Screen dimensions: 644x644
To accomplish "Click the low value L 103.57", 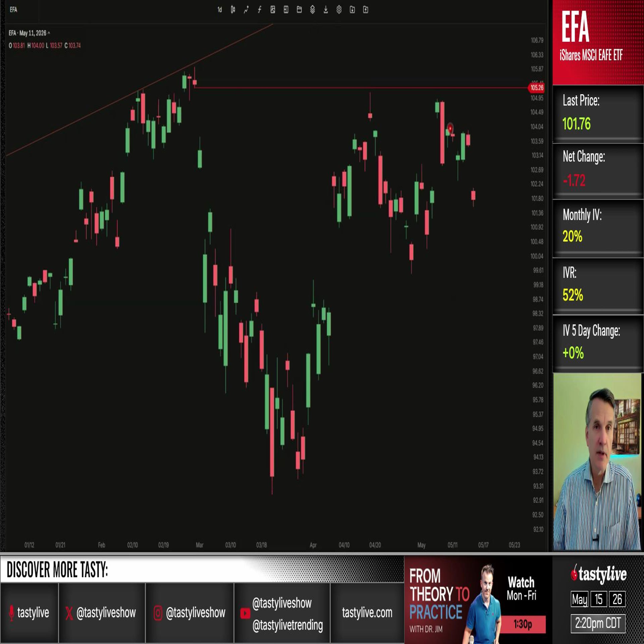I will 54,45.
